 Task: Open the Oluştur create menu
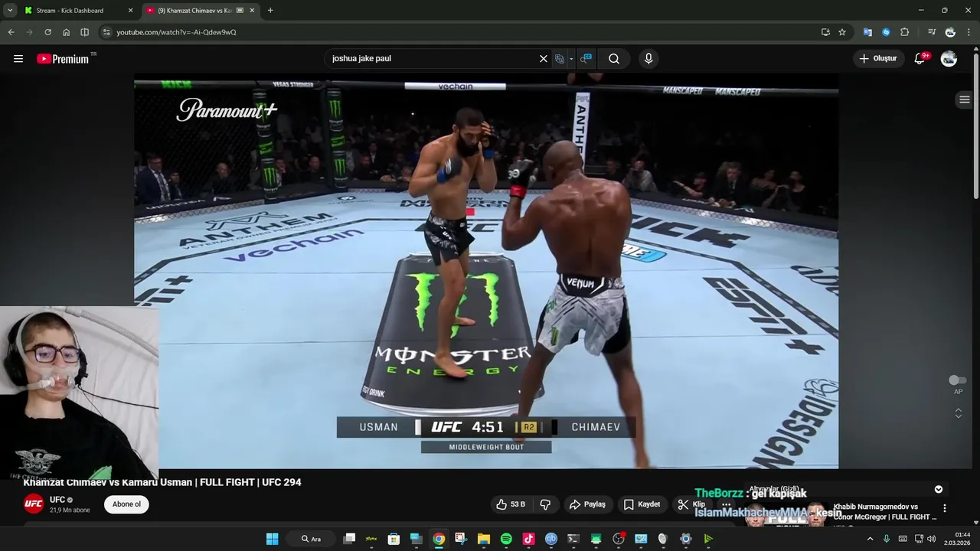pos(878,59)
